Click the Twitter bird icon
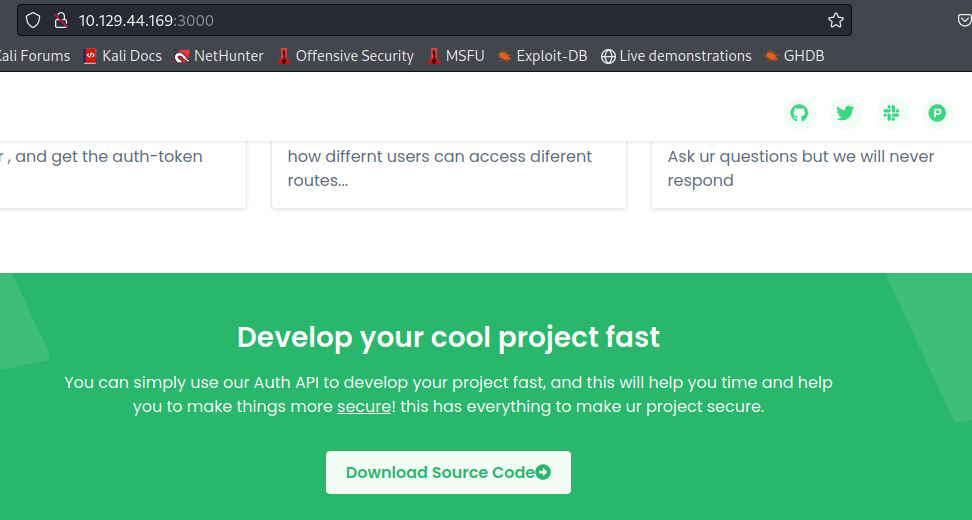This screenshot has width=972, height=520. pyautogui.click(x=845, y=113)
